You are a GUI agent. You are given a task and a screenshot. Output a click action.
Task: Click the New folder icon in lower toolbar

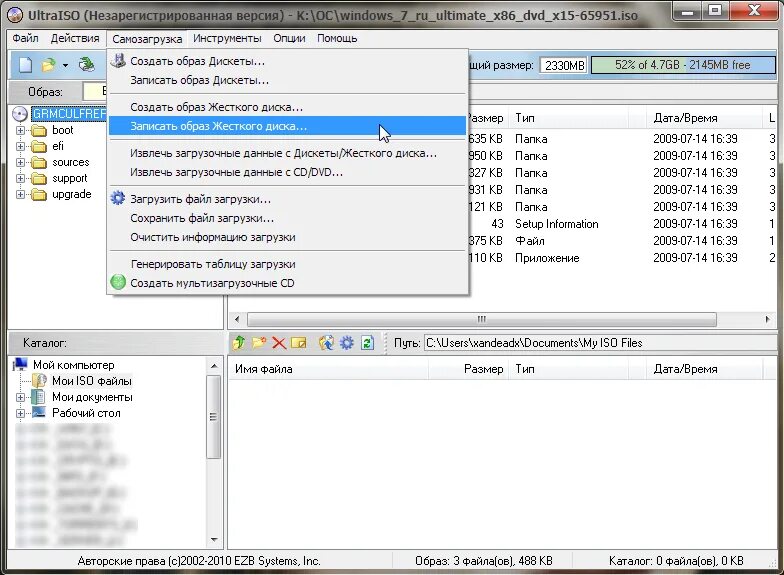point(259,342)
